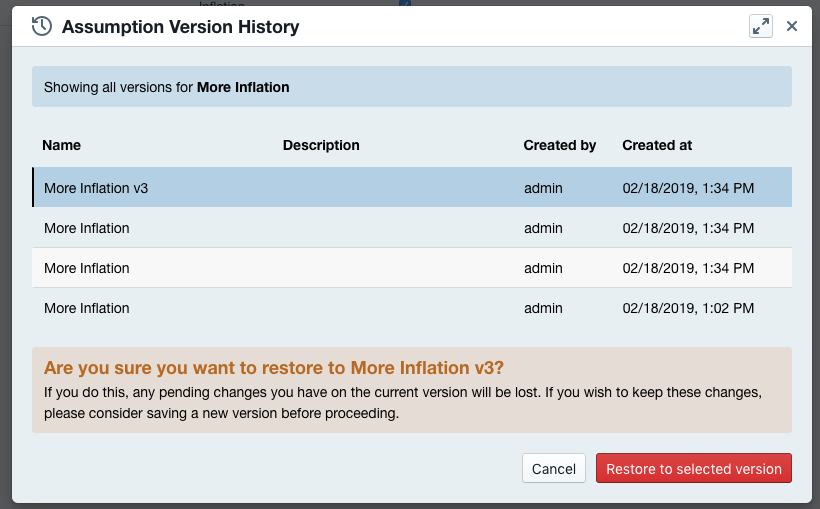This screenshot has width=820, height=509.
Task: Select the second version row in the list
Action: pyautogui.click(x=87, y=228)
